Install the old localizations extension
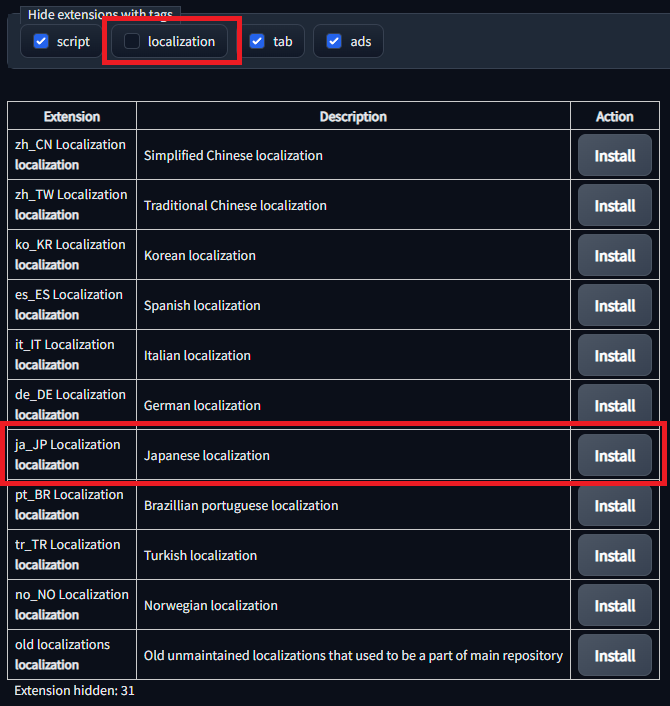670x706 pixels. [615, 656]
